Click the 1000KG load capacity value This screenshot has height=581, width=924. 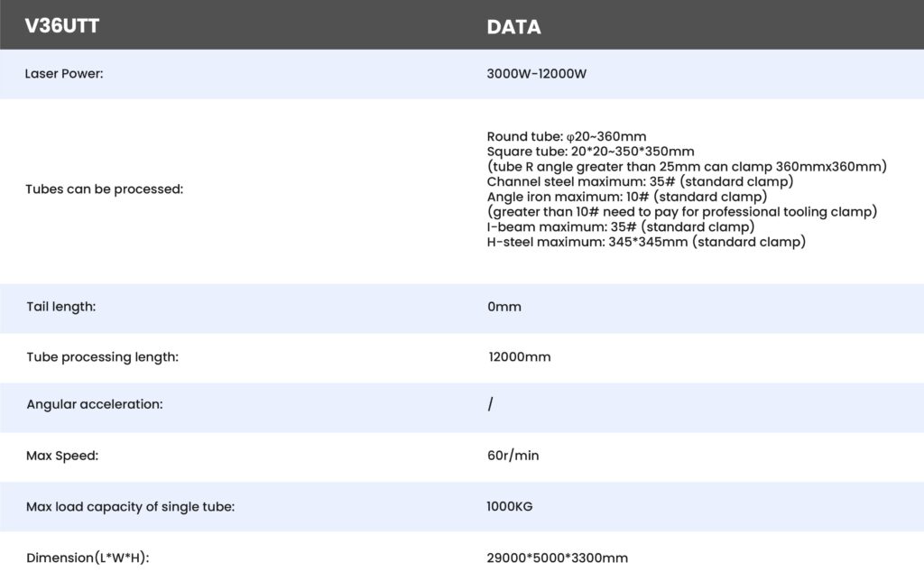pos(510,506)
